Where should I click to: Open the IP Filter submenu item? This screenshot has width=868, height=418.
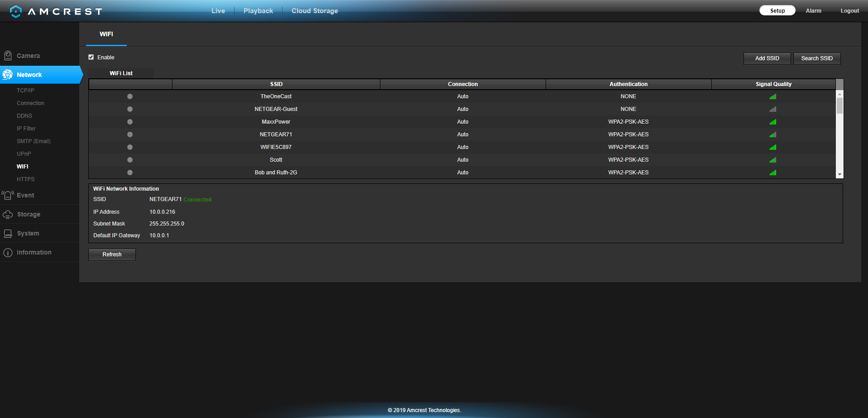[26, 129]
